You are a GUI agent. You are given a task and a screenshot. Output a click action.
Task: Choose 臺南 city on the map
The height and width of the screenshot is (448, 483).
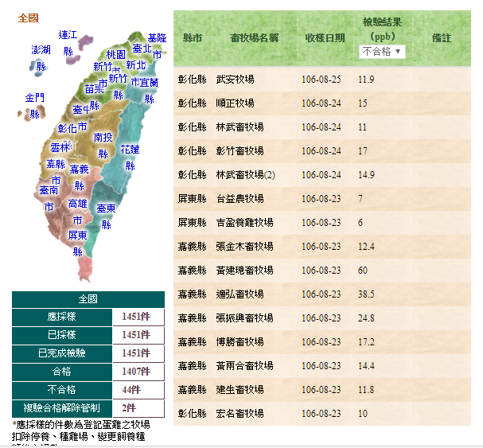tap(49, 198)
